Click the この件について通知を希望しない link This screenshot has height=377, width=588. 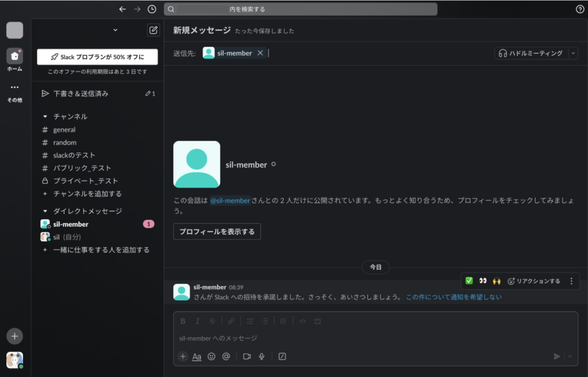[x=454, y=297]
